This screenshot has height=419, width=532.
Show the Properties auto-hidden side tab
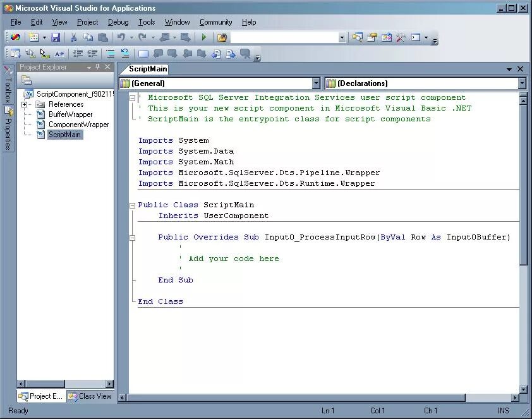click(x=8, y=128)
